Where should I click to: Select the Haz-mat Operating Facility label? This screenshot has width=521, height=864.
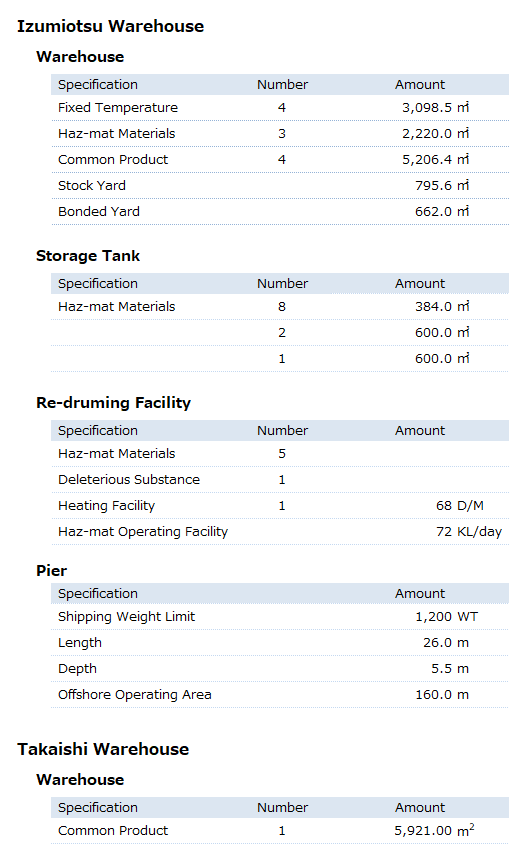tap(143, 531)
